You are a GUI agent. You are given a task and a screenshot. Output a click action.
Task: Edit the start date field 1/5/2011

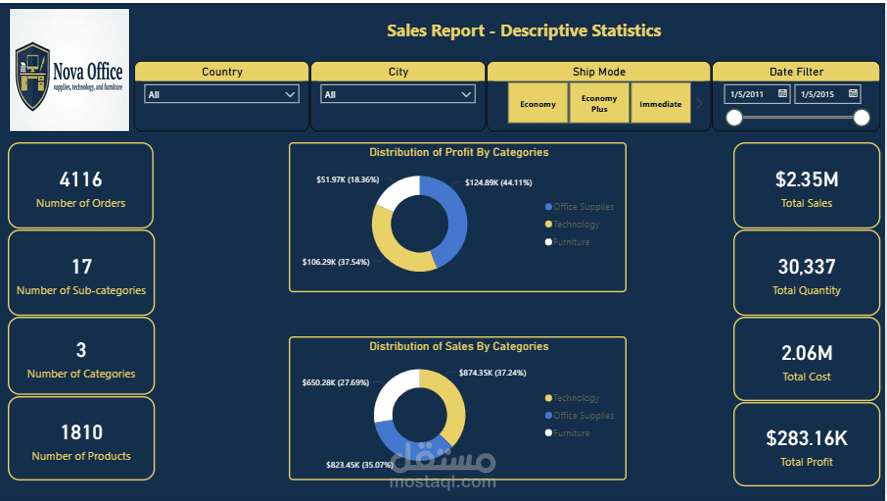(x=757, y=94)
